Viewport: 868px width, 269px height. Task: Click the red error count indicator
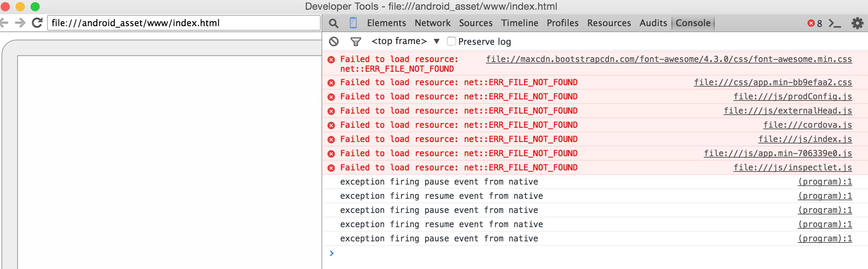point(815,24)
